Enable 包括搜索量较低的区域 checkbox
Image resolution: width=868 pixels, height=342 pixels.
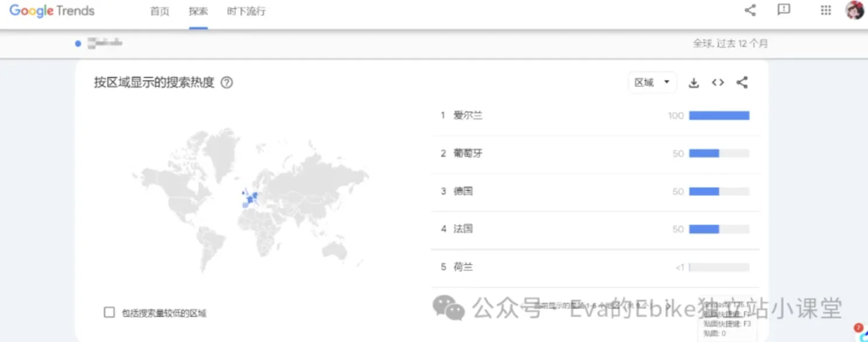109,312
